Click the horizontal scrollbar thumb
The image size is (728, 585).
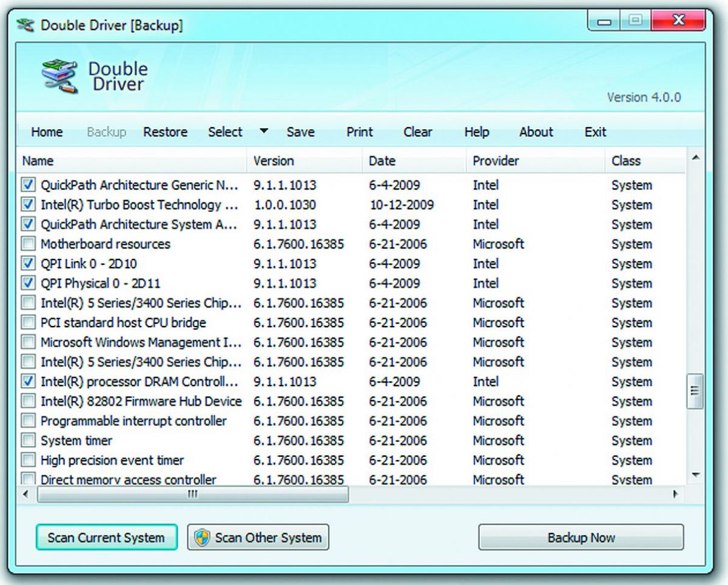click(192, 494)
